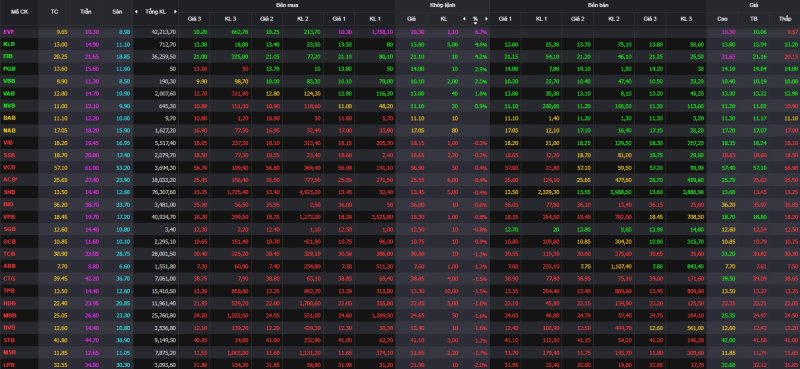Sort by the % change column header
800x369 pixels.
click(x=475, y=19)
